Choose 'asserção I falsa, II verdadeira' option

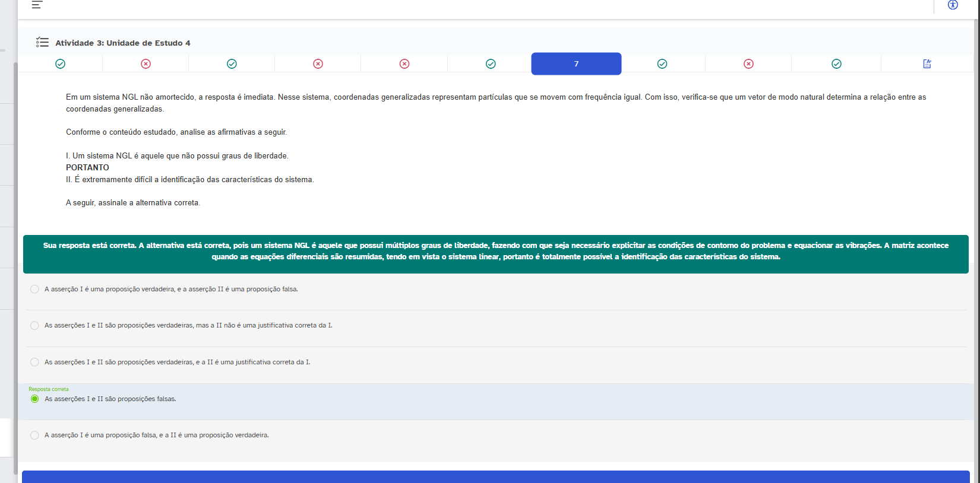pyautogui.click(x=34, y=435)
